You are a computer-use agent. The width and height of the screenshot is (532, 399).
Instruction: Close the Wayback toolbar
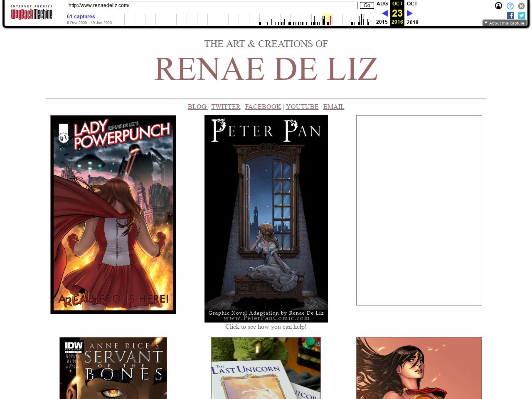(521, 6)
